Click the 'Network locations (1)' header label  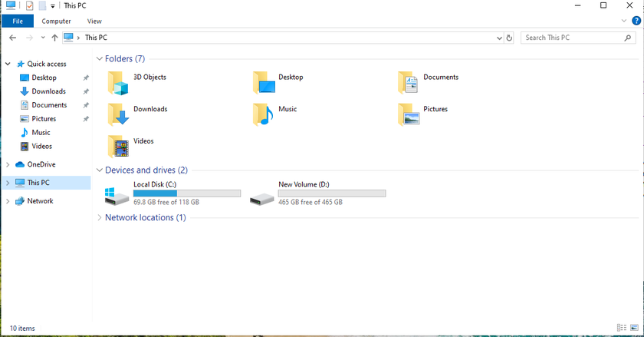[x=146, y=218]
